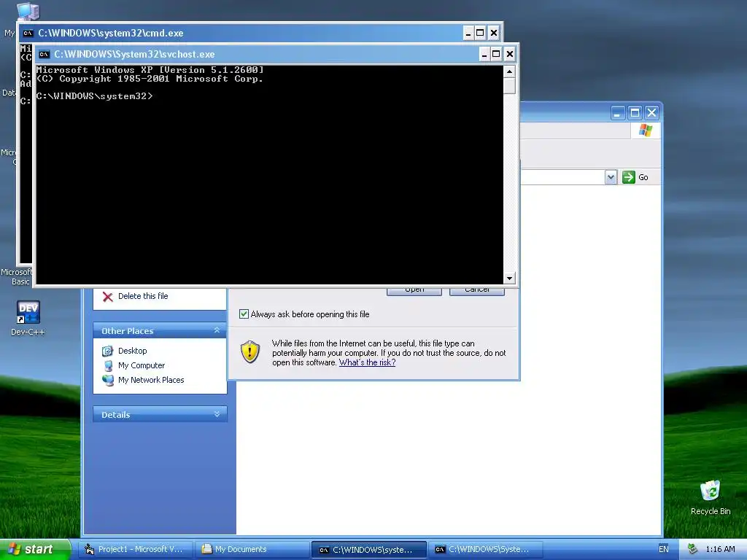This screenshot has height=560, width=747.
Task: Click the Windows flag logo in Explorer window
Action: 646,130
